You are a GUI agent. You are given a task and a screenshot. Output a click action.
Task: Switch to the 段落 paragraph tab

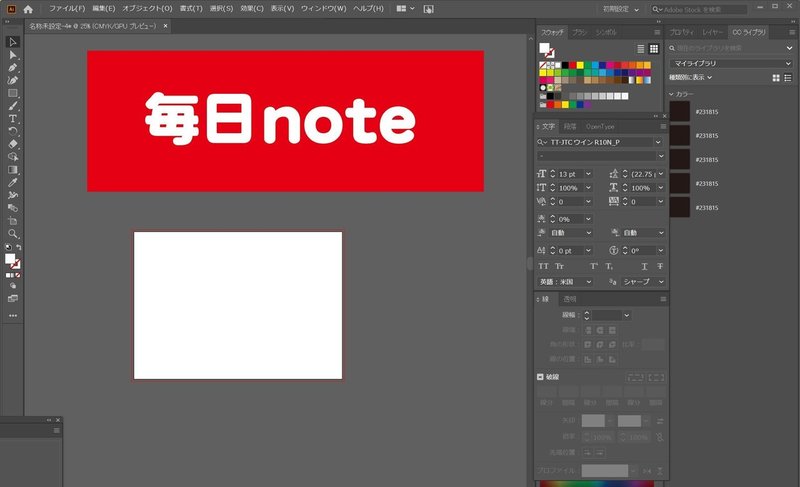(x=570, y=126)
